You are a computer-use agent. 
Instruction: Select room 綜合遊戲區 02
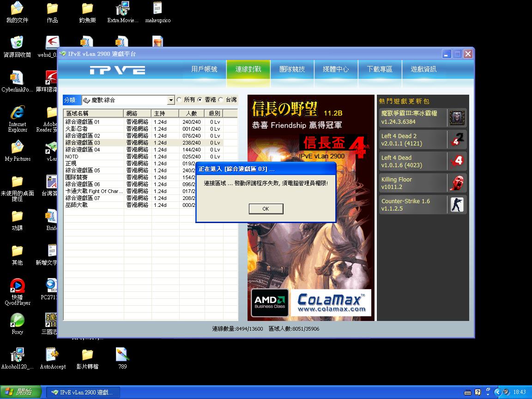point(150,136)
